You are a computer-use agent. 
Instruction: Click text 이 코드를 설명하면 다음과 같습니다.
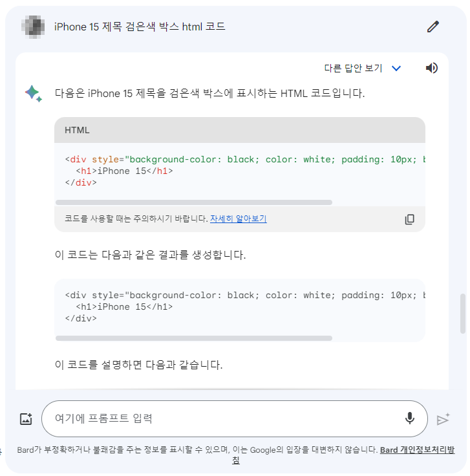(138, 365)
